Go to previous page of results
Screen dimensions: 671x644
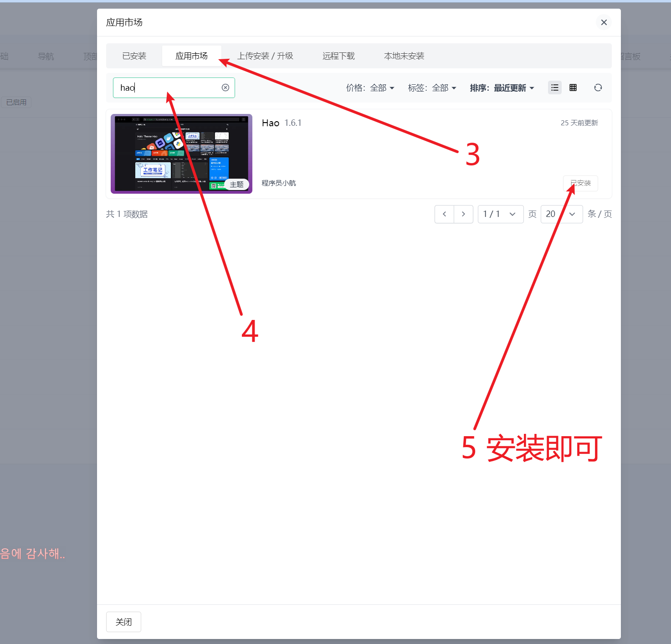coord(444,214)
